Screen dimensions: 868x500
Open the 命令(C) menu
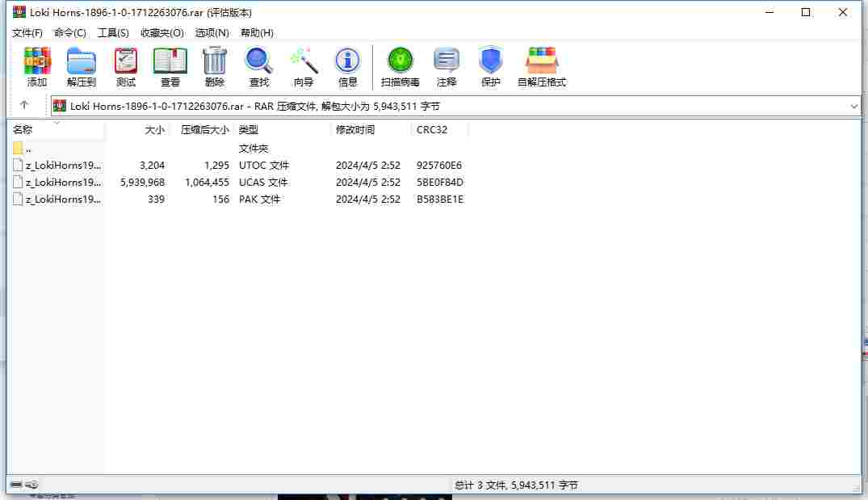[69, 32]
